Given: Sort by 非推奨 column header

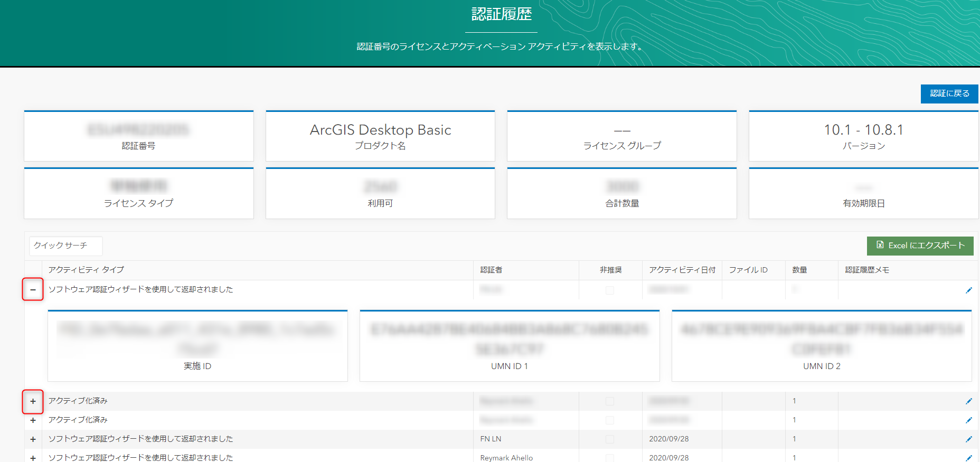Looking at the screenshot, I should point(610,270).
